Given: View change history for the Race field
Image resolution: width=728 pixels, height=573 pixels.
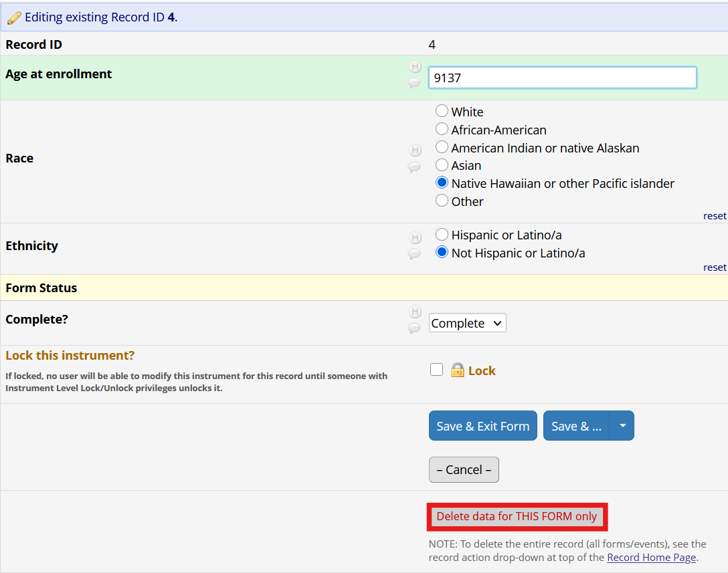Looking at the screenshot, I should (x=415, y=150).
